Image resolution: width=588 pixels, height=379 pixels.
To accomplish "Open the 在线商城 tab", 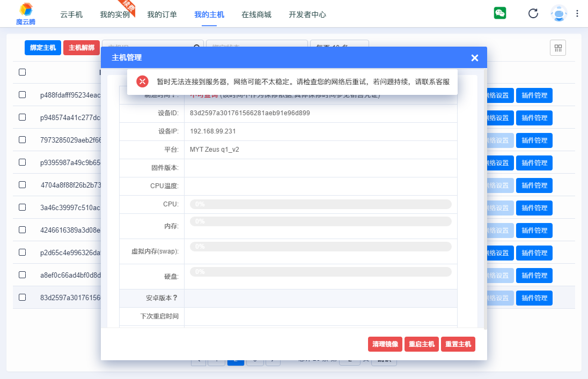I will [256, 14].
